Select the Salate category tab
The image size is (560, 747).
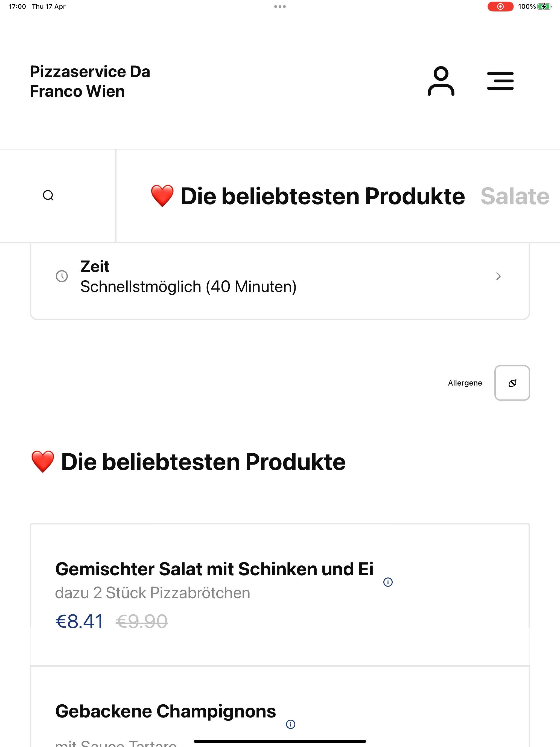coord(515,196)
